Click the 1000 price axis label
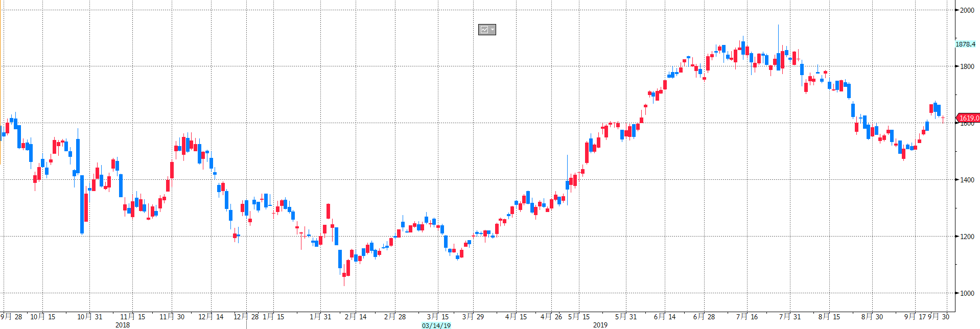Viewport: 980px width, 329px height. pyautogui.click(x=967, y=293)
